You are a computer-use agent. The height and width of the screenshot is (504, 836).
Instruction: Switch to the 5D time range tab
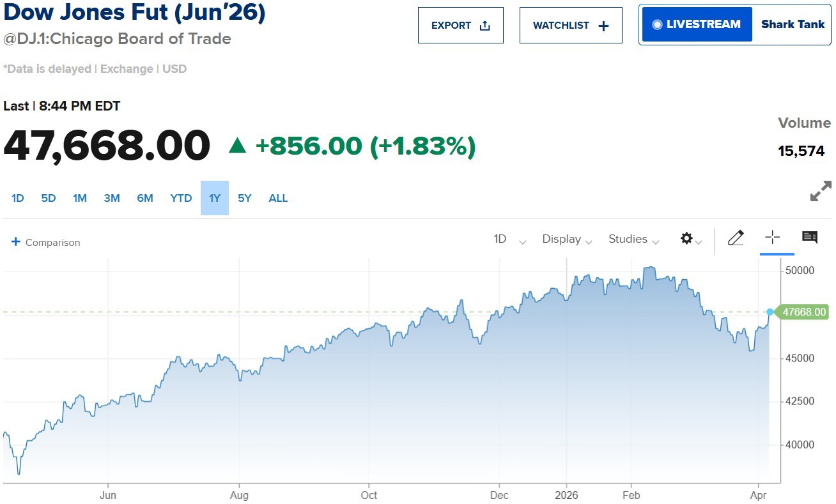click(48, 198)
